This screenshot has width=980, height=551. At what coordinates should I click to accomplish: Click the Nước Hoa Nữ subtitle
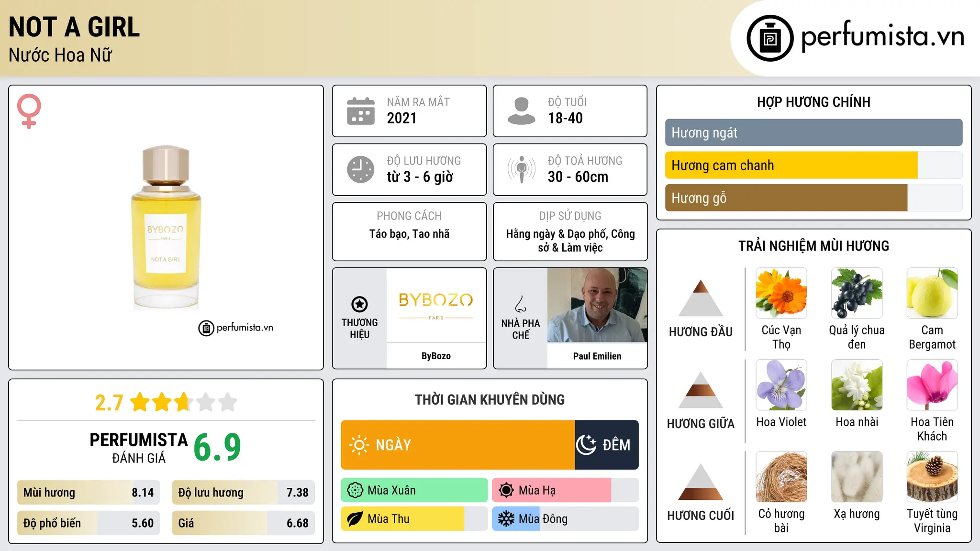click(x=60, y=55)
